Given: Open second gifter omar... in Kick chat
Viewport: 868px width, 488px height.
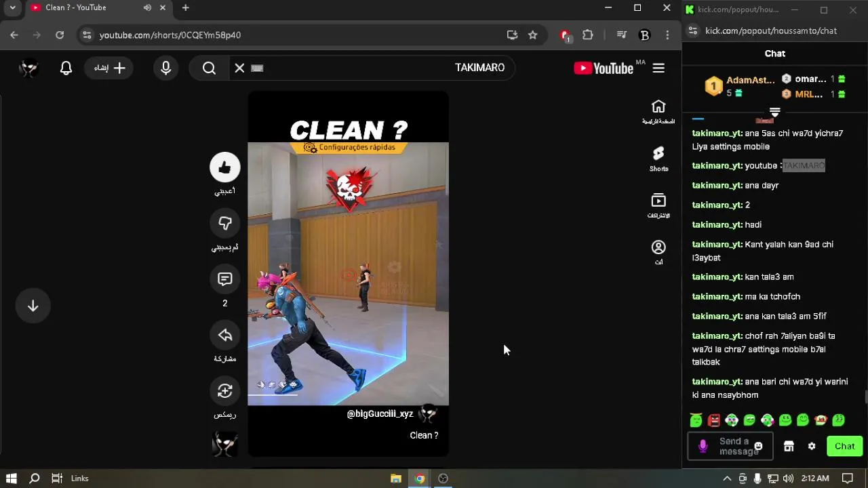Looking at the screenshot, I should (x=813, y=79).
